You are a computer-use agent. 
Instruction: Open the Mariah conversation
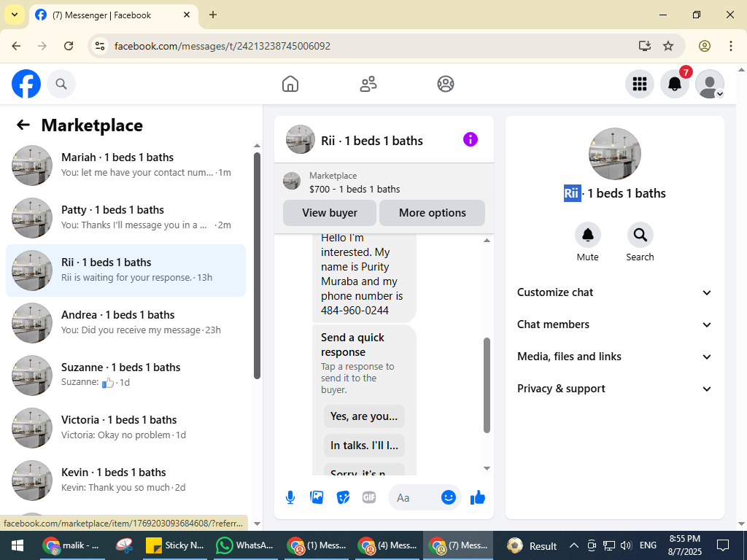(125, 166)
